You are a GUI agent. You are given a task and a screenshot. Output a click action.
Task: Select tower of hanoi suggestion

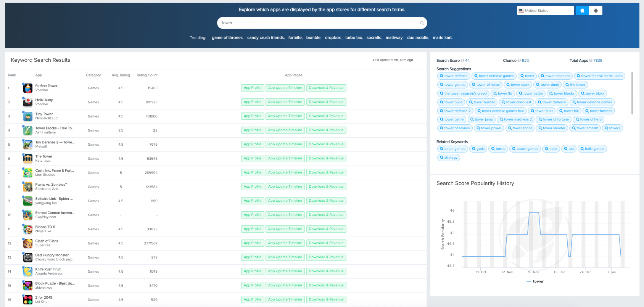click(486, 85)
